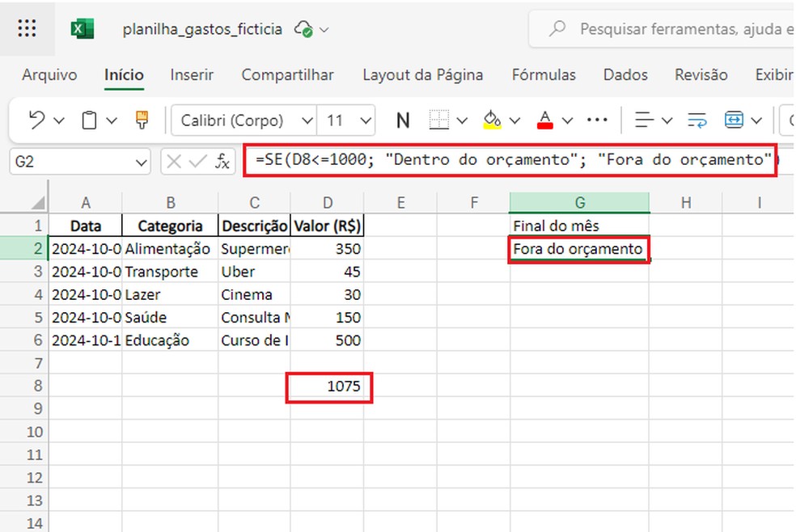This screenshot has height=532, width=796.
Task: Select column A header
Action: point(86,203)
